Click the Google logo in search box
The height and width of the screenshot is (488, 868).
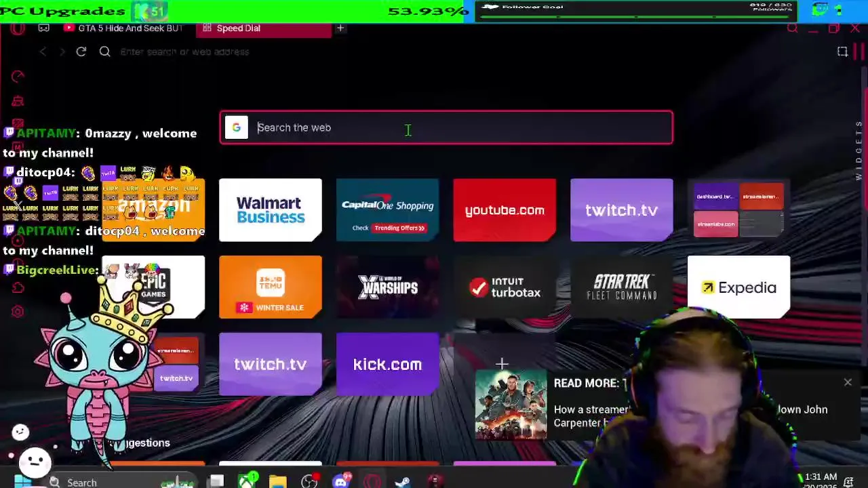236,127
